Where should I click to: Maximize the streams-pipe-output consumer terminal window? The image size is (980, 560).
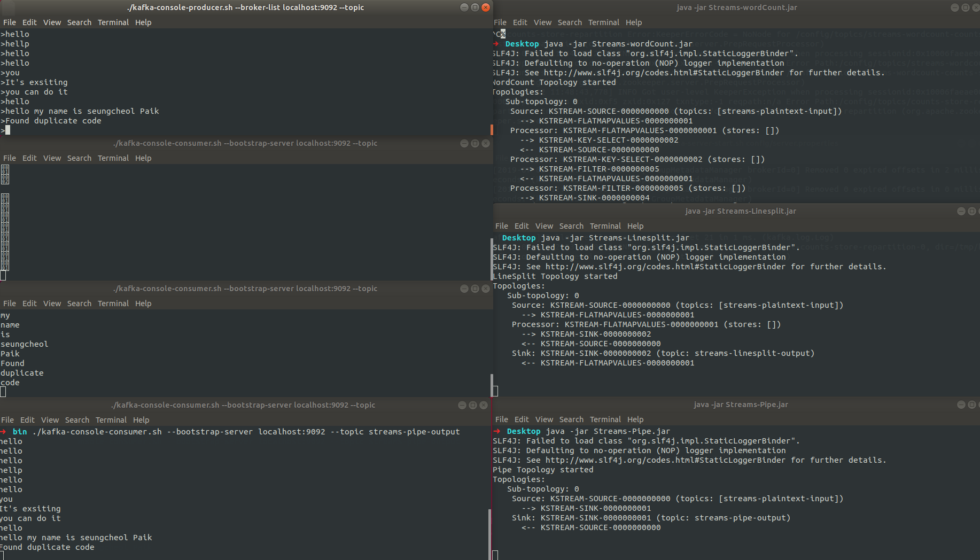pos(473,405)
